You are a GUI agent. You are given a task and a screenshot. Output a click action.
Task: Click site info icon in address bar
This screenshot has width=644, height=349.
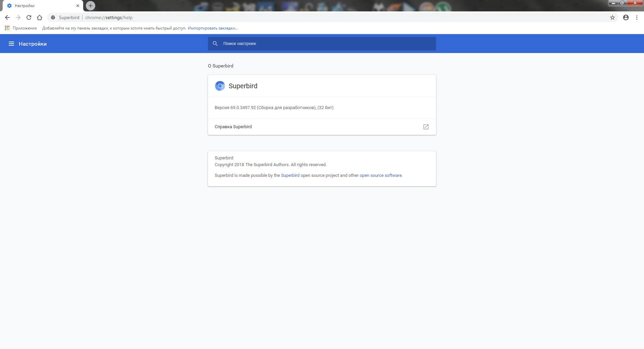[53, 17]
